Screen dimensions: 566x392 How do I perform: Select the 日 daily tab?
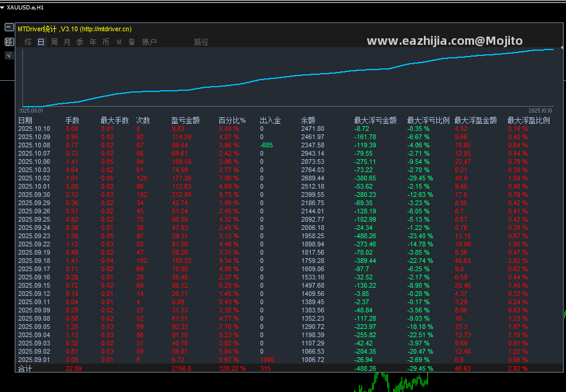pyautogui.click(x=41, y=42)
